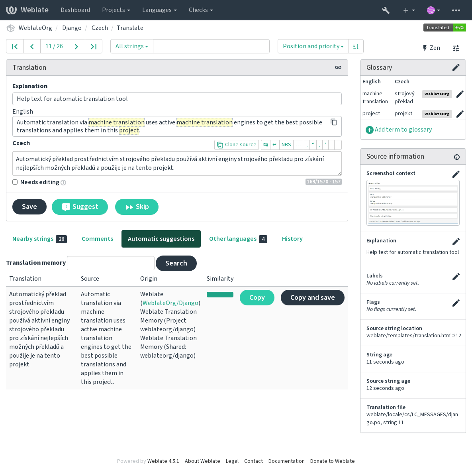
Task: Copy the permalink of the Translation panel
Action: pyautogui.click(x=338, y=67)
